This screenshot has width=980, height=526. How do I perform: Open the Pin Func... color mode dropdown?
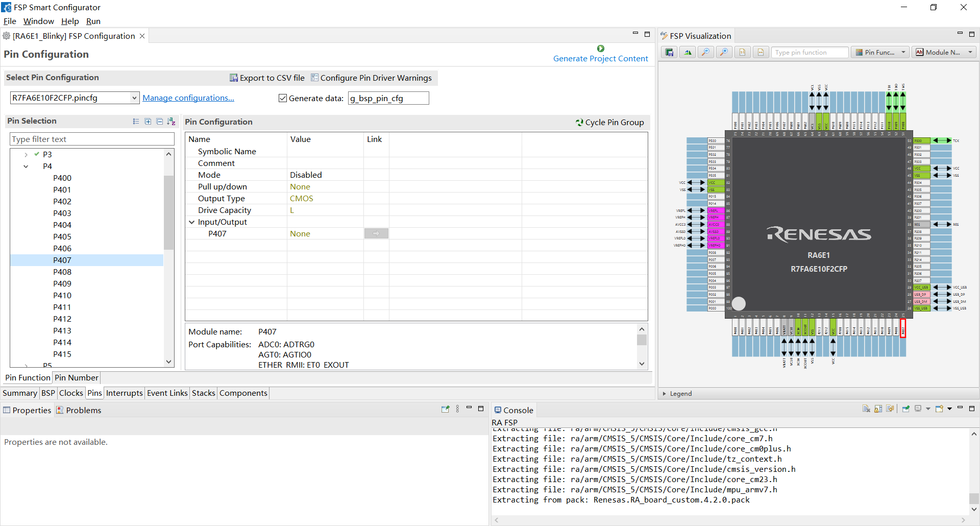[x=903, y=53]
